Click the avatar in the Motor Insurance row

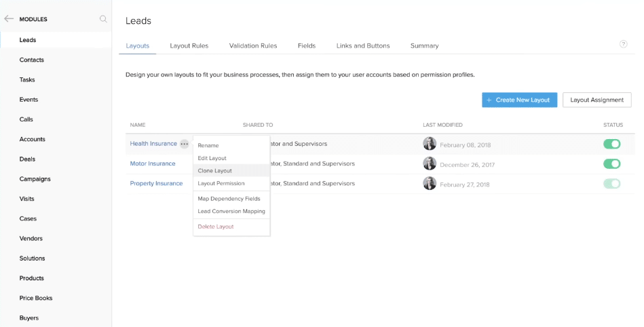430,163
